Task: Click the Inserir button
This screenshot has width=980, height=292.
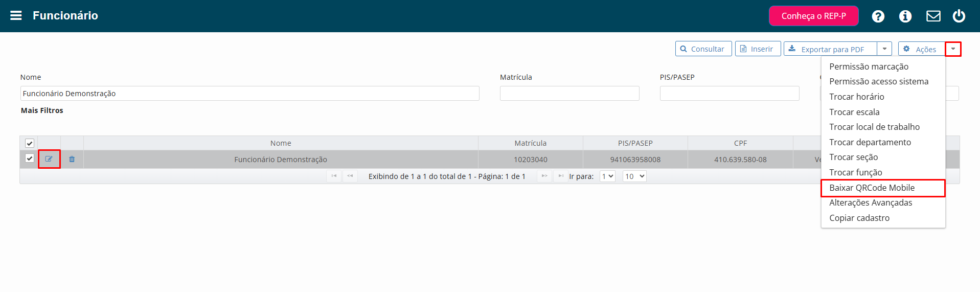Action: pos(758,49)
